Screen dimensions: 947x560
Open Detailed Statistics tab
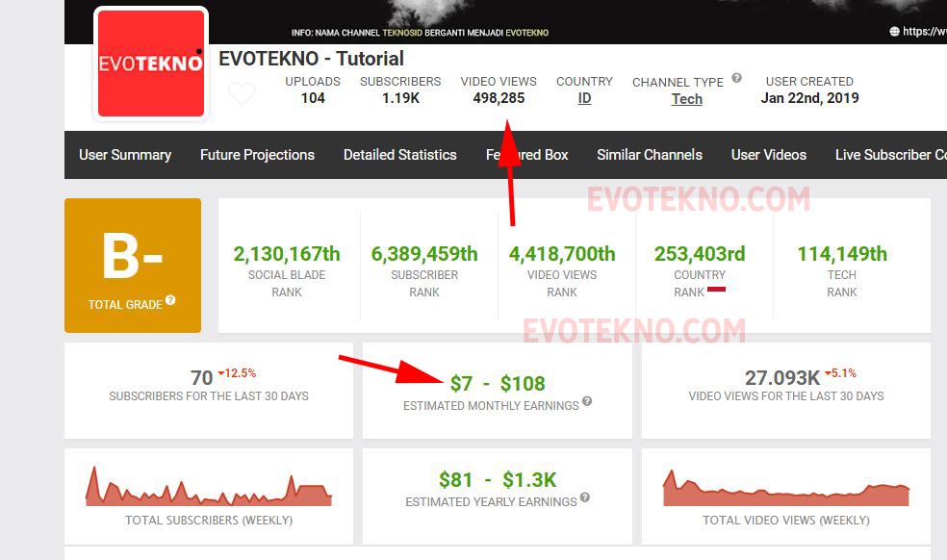tap(399, 155)
